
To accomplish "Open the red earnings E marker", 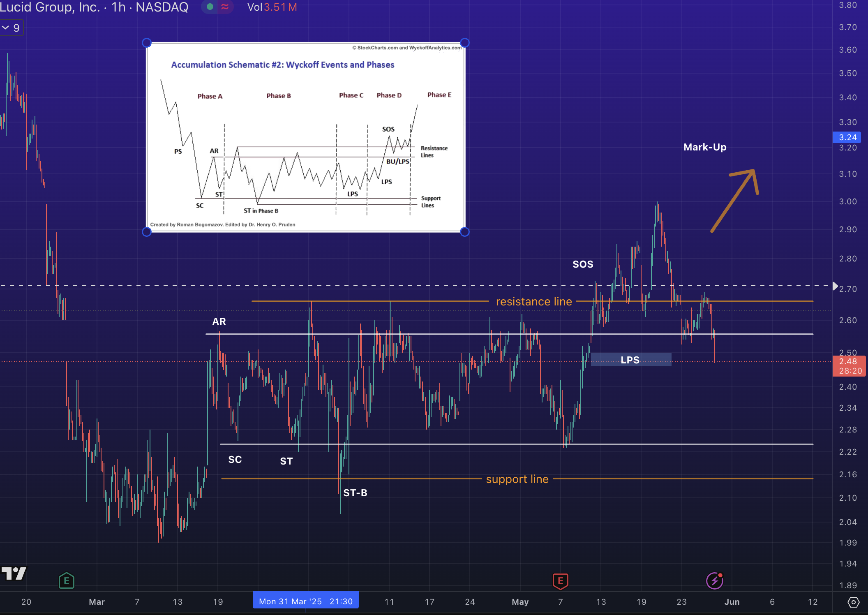I will (560, 581).
